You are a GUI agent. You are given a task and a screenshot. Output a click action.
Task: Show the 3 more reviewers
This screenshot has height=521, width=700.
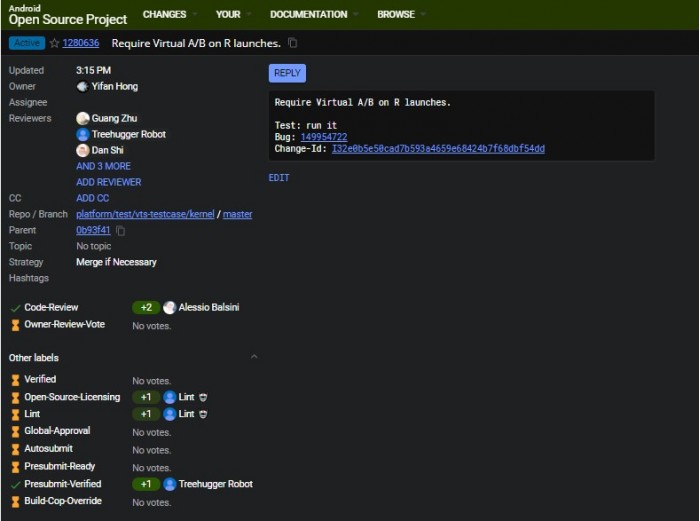[103, 166]
